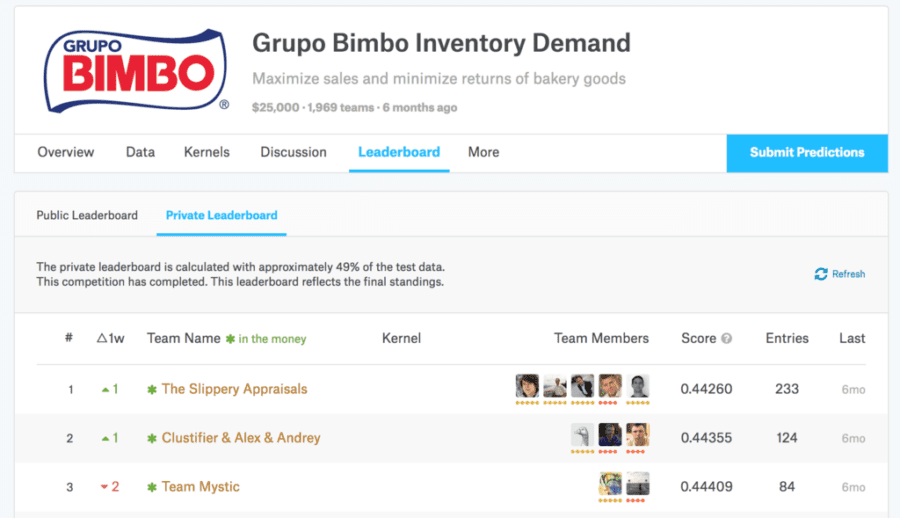Switch to the Kernels tab
The height and width of the screenshot is (518, 900).
click(207, 152)
